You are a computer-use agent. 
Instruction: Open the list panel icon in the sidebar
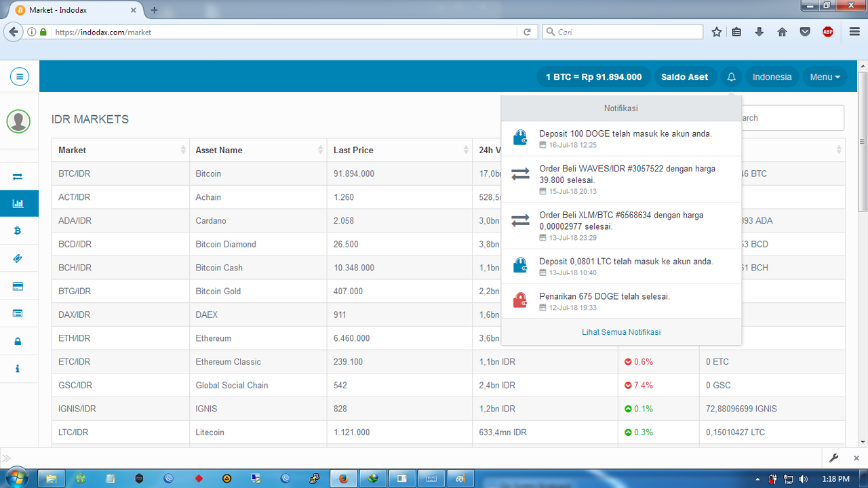click(x=18, y=314)
